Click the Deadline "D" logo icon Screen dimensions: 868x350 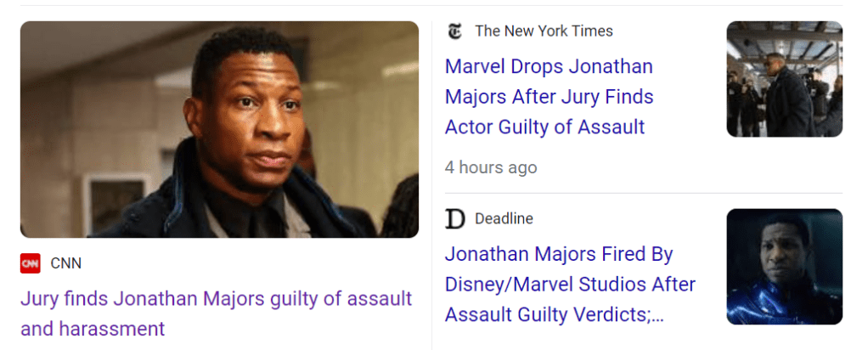coord(455,219)
